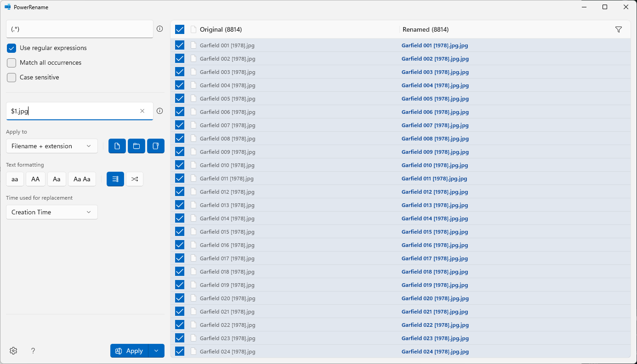The height and width of the screenshot is (364, 637).
Task: Enable the Case sensitive option
Action: tap(11, 78)
